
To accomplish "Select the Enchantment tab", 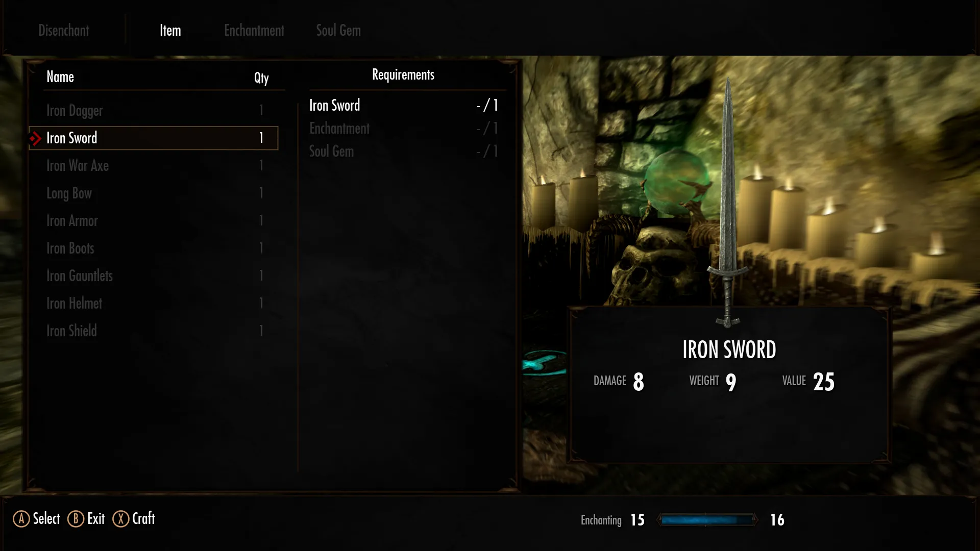I will pos(254,30).
